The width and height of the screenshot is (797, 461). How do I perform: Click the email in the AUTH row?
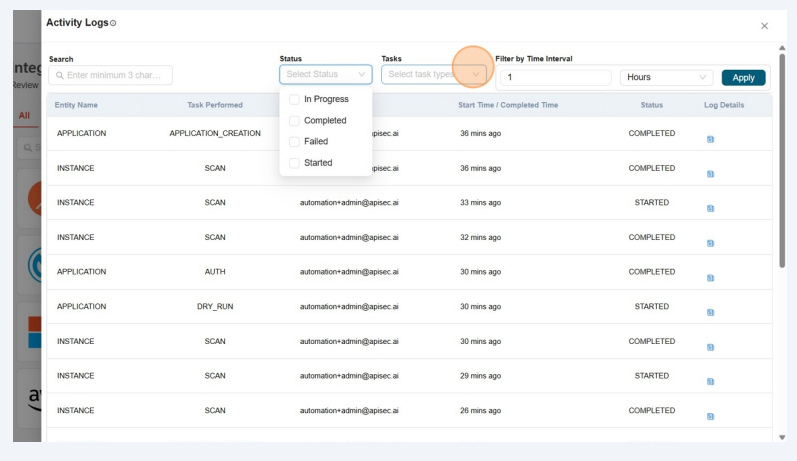349,272
